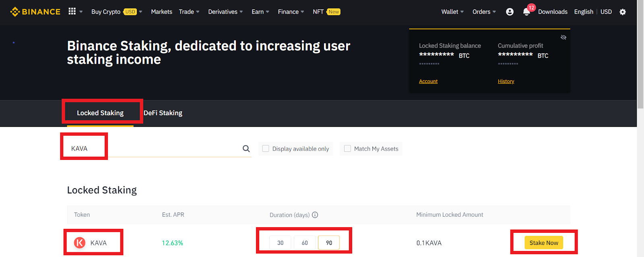This screenshot has width=644, height=257.
Task: Click the New badge beside NFT
Action: (x=334, y=12)
